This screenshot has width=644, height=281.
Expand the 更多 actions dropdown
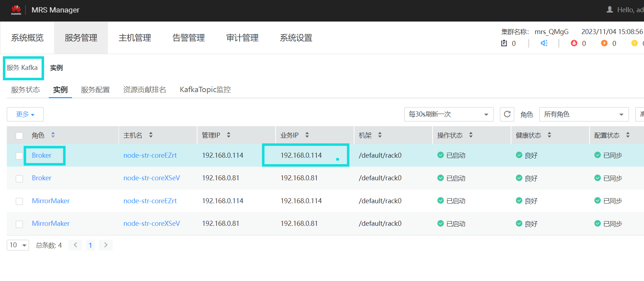[25, 114]
